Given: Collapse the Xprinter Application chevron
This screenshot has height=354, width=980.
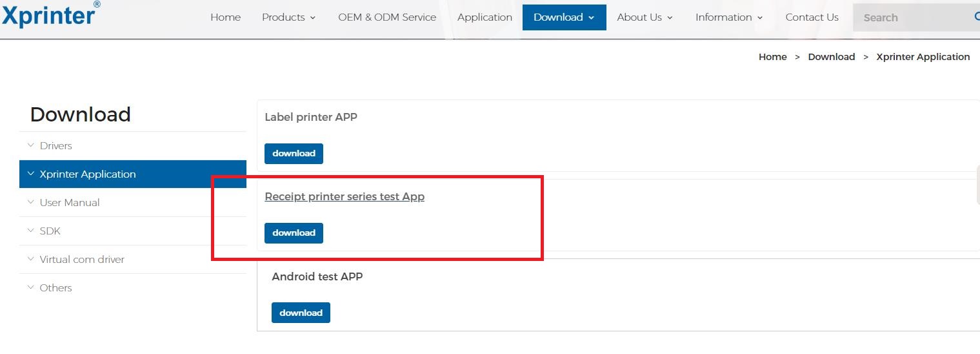Looking at the screenshot, I should point(30,174).
